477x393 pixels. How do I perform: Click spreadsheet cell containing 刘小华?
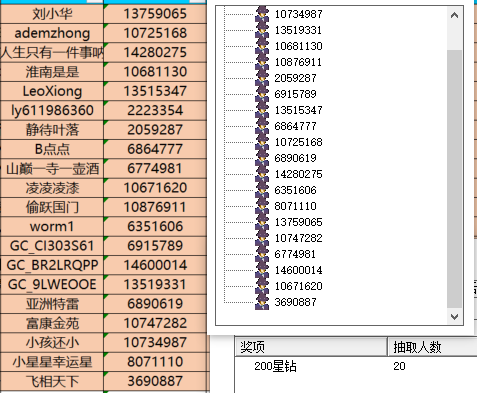click(52, 14)
